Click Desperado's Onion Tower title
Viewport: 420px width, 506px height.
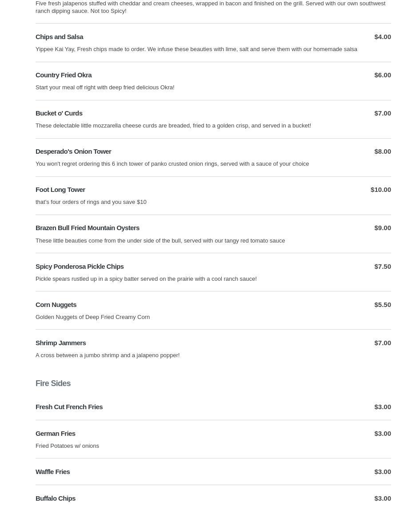pos(73,151)
